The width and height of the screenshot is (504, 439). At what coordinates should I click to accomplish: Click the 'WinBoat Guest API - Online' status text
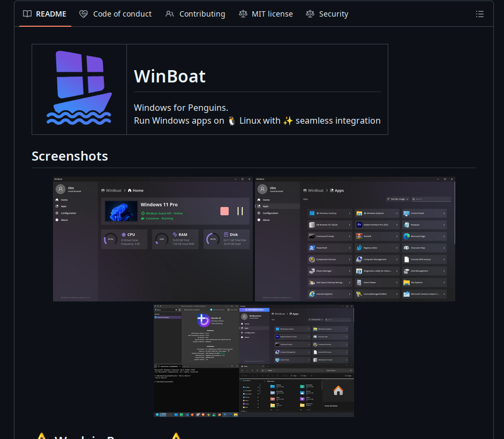(164, 214)
